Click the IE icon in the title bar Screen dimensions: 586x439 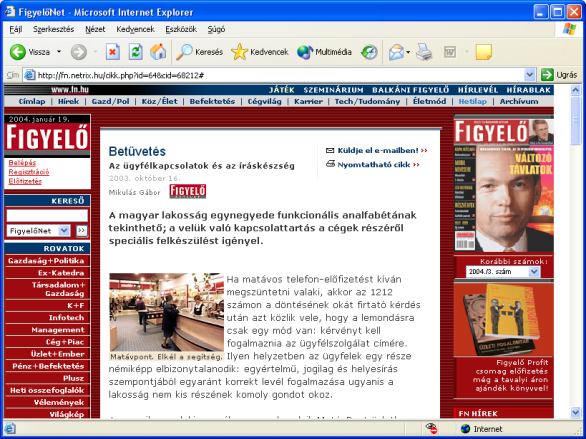pos(10,12)
